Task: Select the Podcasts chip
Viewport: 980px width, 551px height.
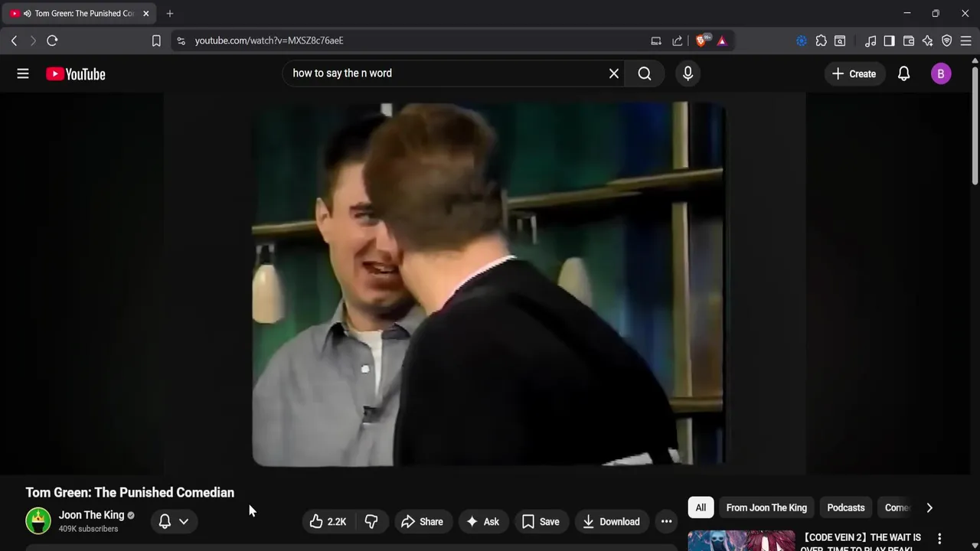Action: tap(846, 507)
